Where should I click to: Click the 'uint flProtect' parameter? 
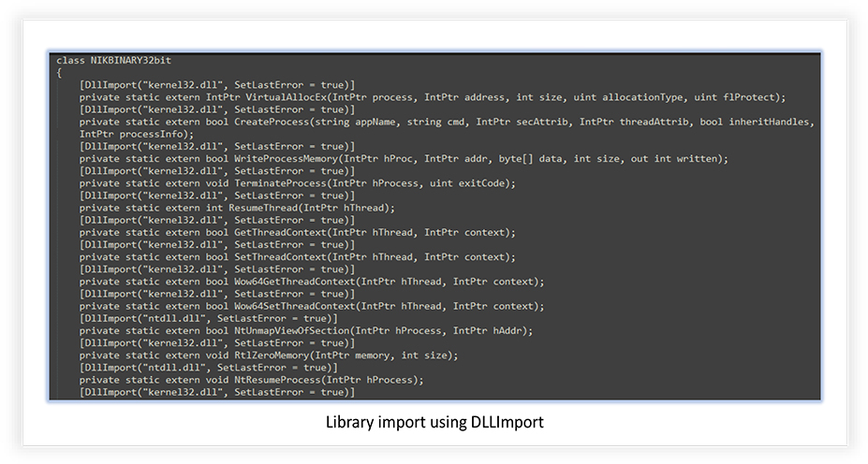point(736,97)
